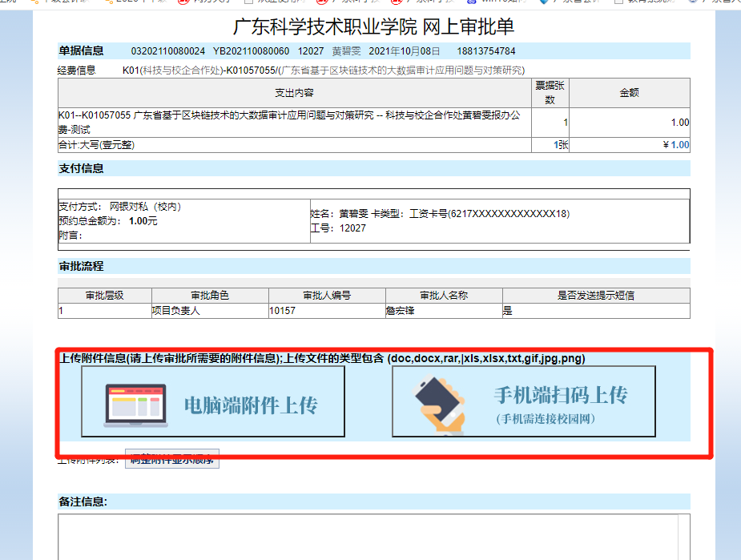Click the date 2021年10月08日
Image resolution: width=741 pixels, height=560 pixels.
404,51
